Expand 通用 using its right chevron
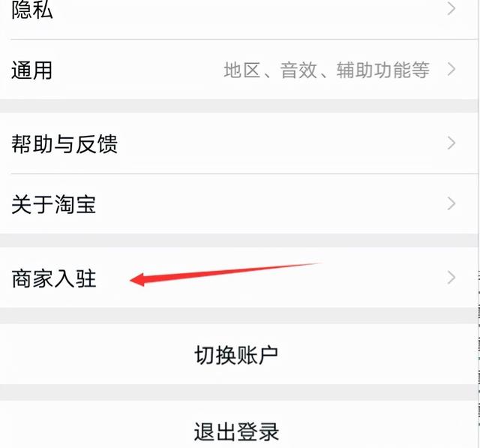The image size is (480, 448). (451, 69)
